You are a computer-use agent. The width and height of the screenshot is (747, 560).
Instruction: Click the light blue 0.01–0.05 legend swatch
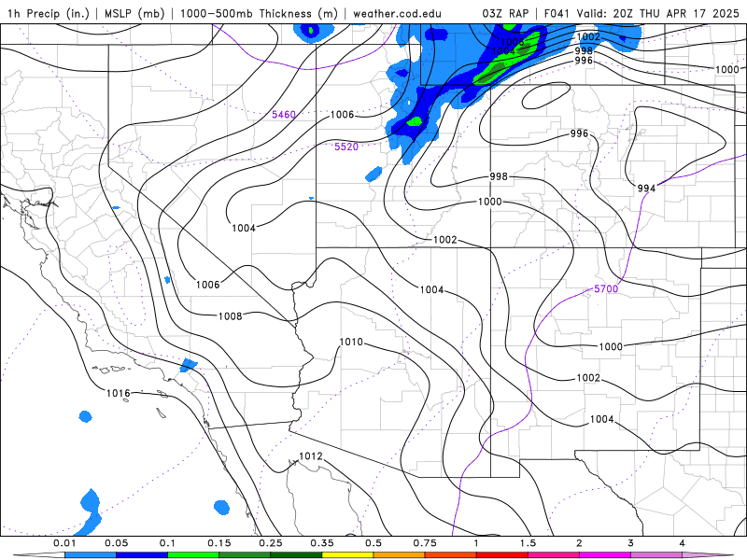point(91,555)
